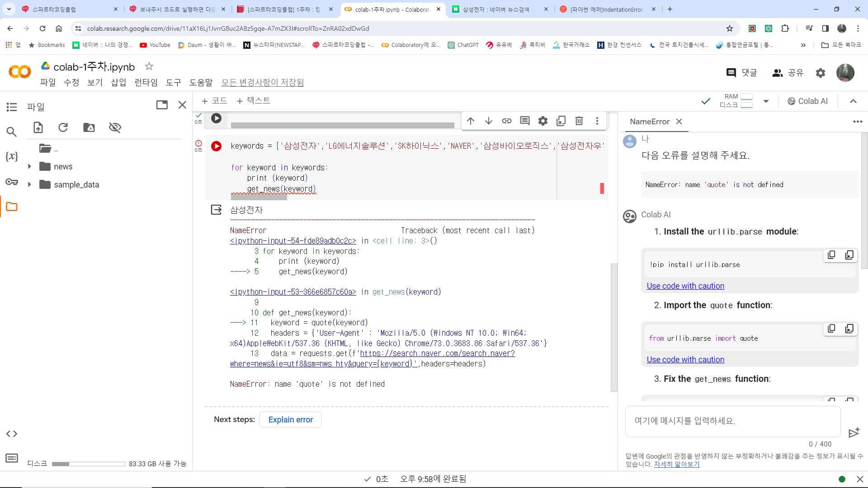Open the search panel in left sidebar
The height and width of the screenshot is (488, 868).
point(12,131)
